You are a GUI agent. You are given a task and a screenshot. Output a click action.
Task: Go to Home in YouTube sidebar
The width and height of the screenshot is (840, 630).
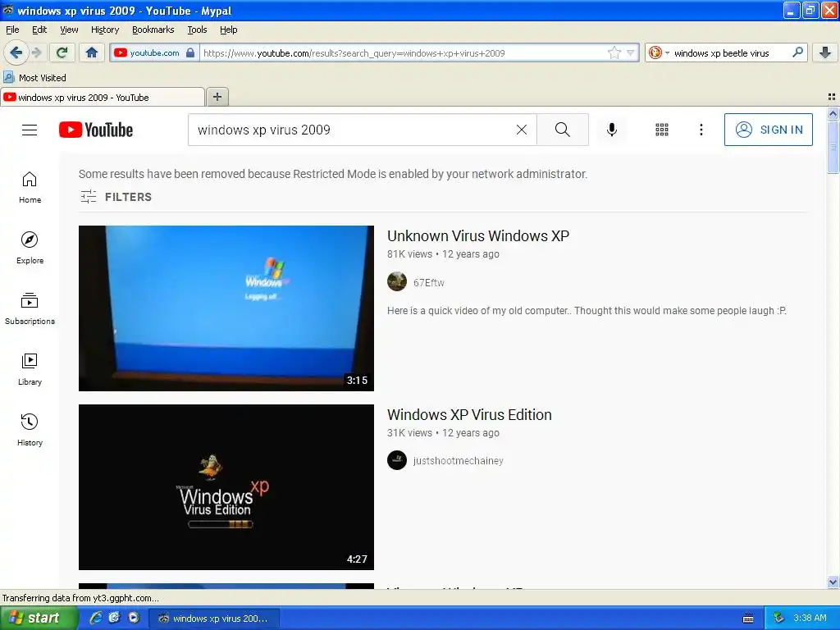[30, 188]
